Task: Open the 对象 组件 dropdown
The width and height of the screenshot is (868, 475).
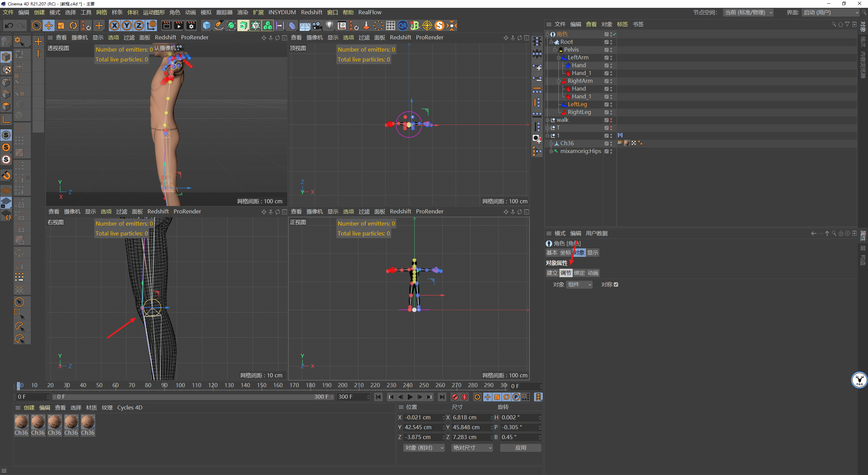Action: (579, 285)
